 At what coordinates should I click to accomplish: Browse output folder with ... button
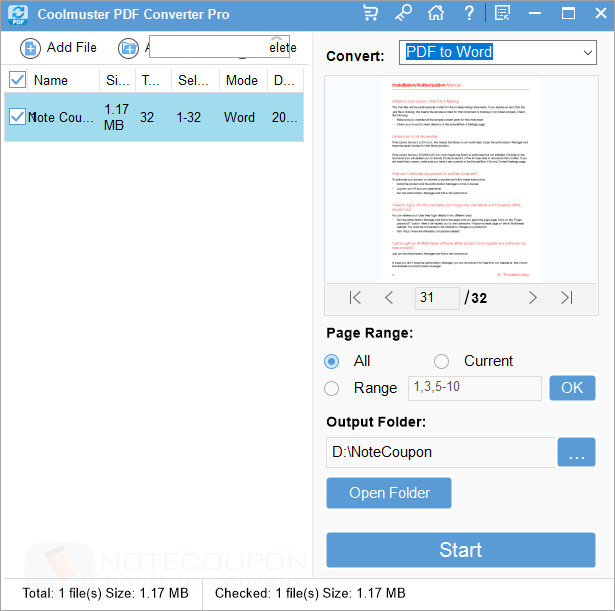click(576, 452)
